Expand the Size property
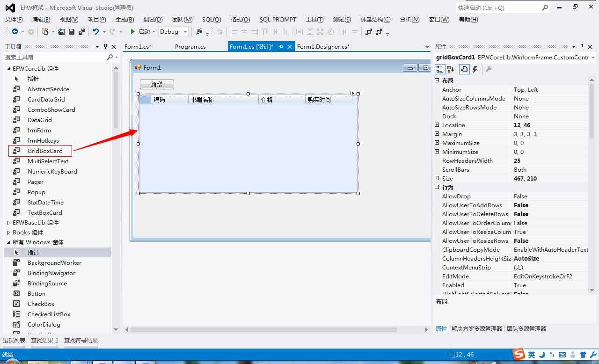 tap(437, 178)
